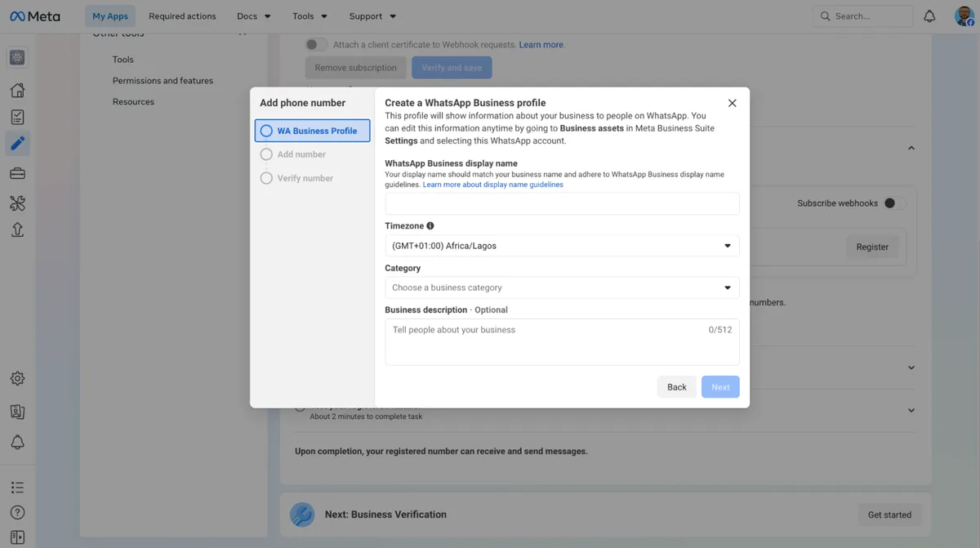Click Remove subscription button

click(x=355, y=68)
